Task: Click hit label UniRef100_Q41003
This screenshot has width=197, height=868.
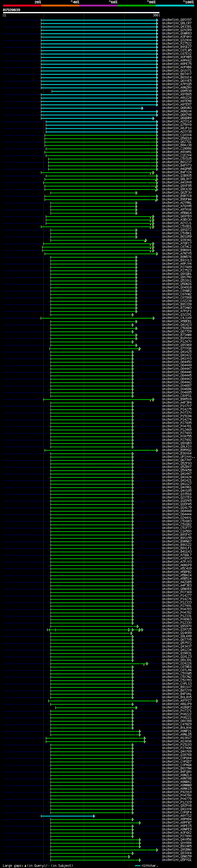Action: click(x=177, y=359)
